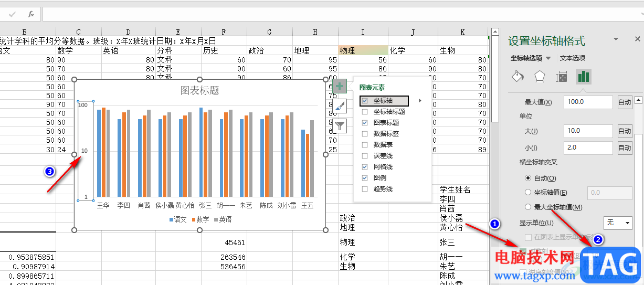Viewport: 644px width, 285px height.
Task: Toggle the 坐标轴 checkbox
Action: (x=365, y=101)
